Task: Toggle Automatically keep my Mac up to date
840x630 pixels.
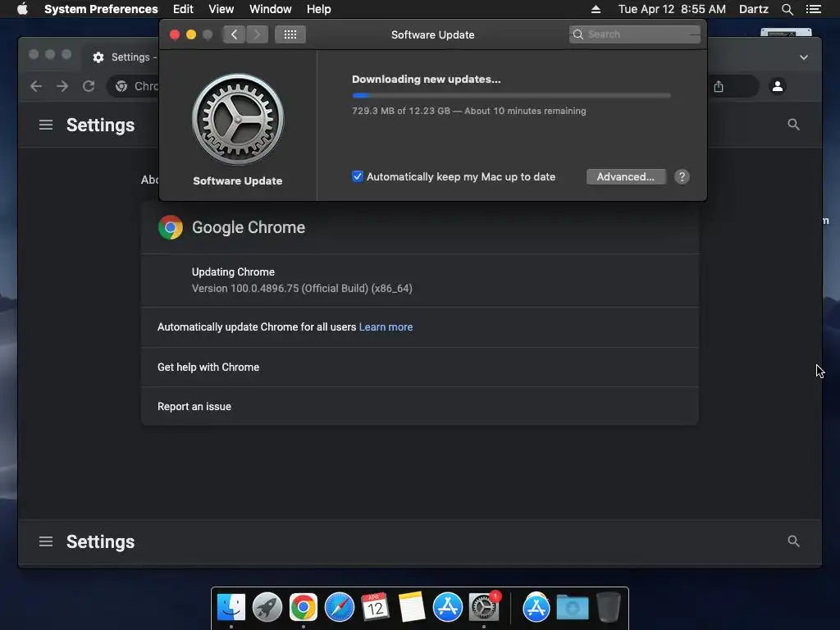Action: point(358,176)
